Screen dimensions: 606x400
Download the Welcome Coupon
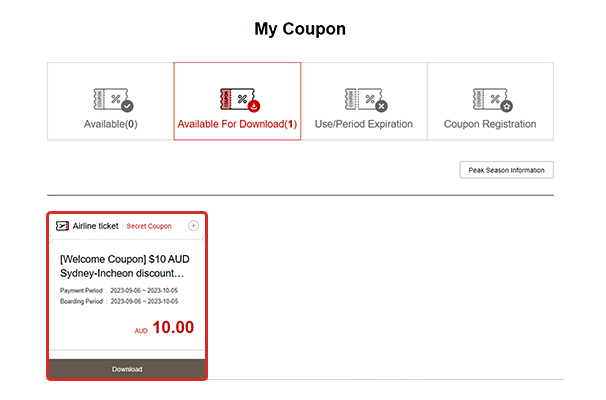click(127, 369)
